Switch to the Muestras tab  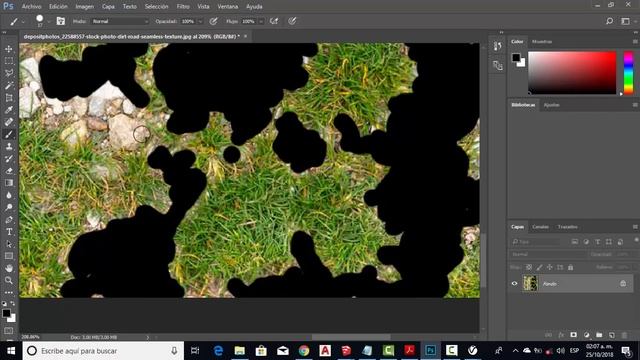(x=542, y=42)
